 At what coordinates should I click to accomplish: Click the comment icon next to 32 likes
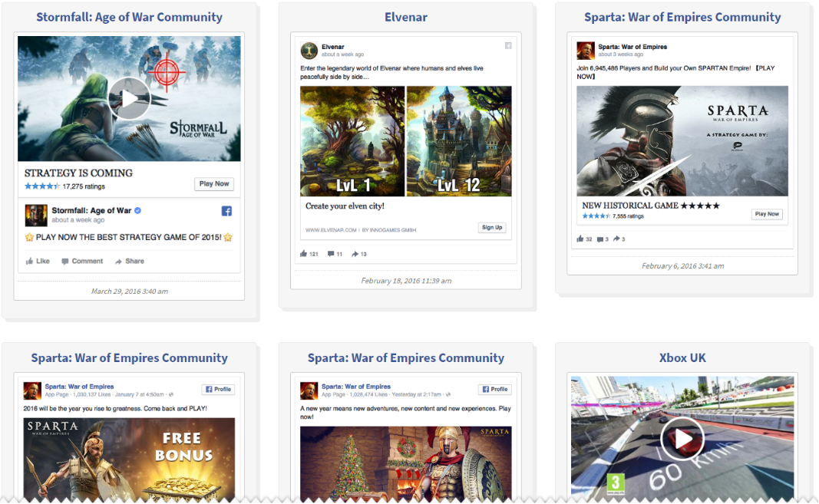click(600, 239)
